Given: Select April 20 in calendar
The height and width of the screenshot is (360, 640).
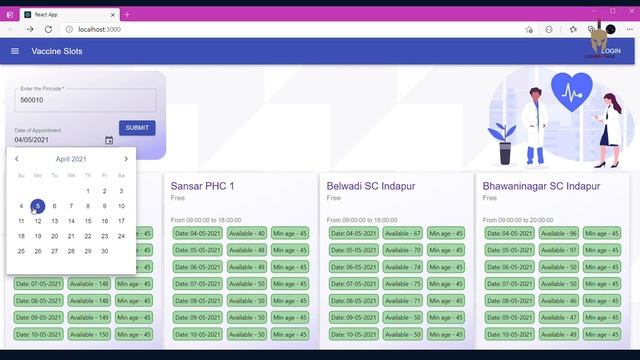Looking at the screenshot, I should 54,236.
